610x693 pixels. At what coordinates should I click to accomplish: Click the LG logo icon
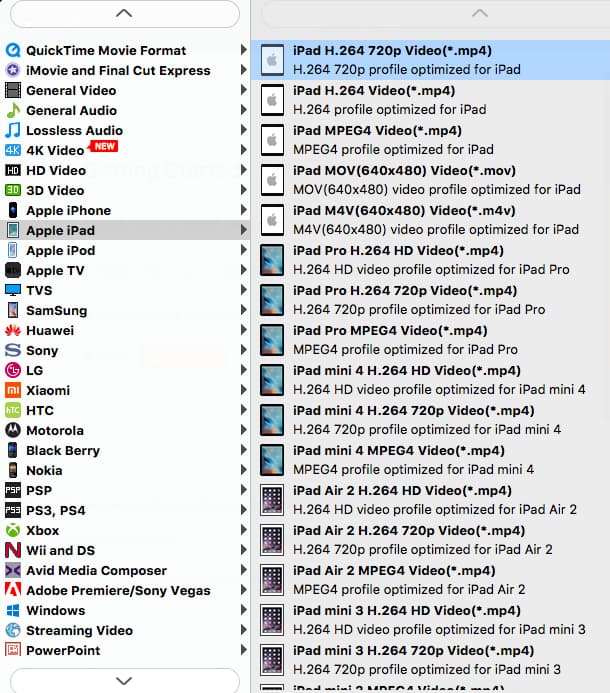click(x=13, y=370)
